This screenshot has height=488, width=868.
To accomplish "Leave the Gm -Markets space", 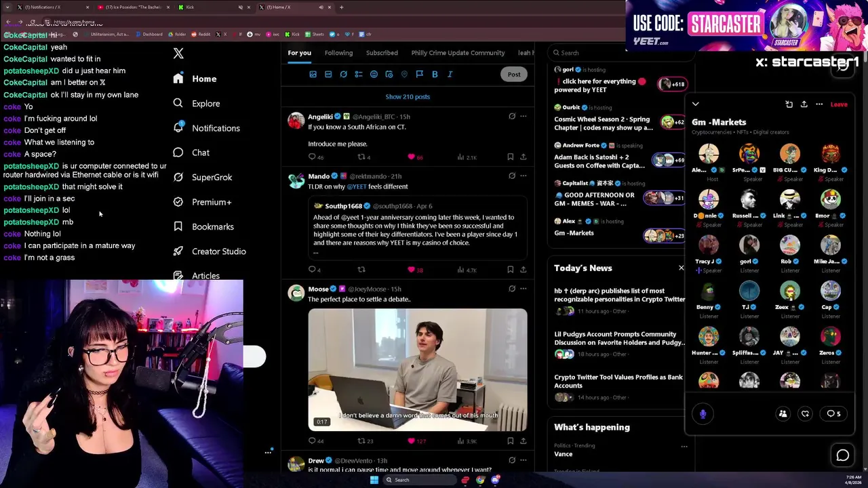I will (839, 104).
